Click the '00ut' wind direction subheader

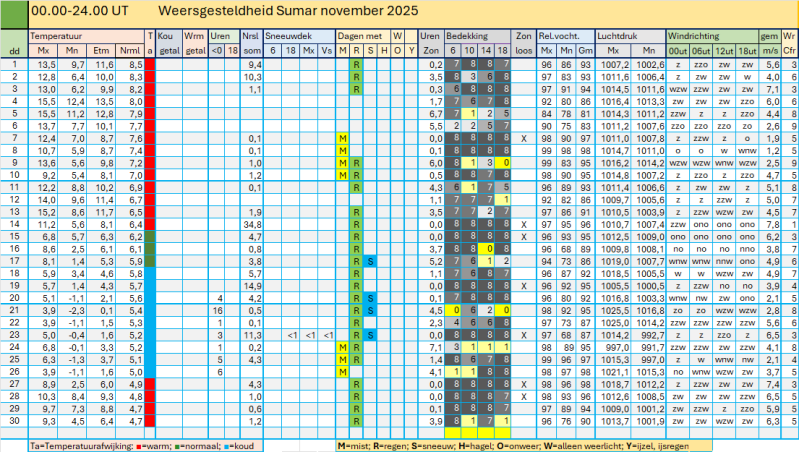click(x=678, y=50)
